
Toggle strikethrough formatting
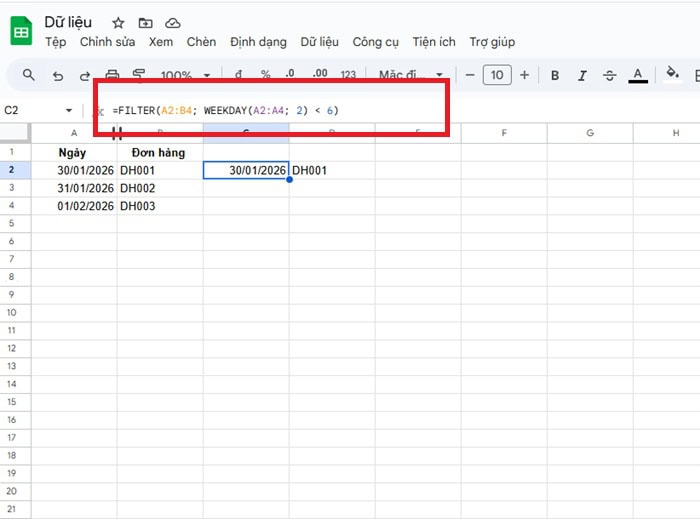(610, 75)
